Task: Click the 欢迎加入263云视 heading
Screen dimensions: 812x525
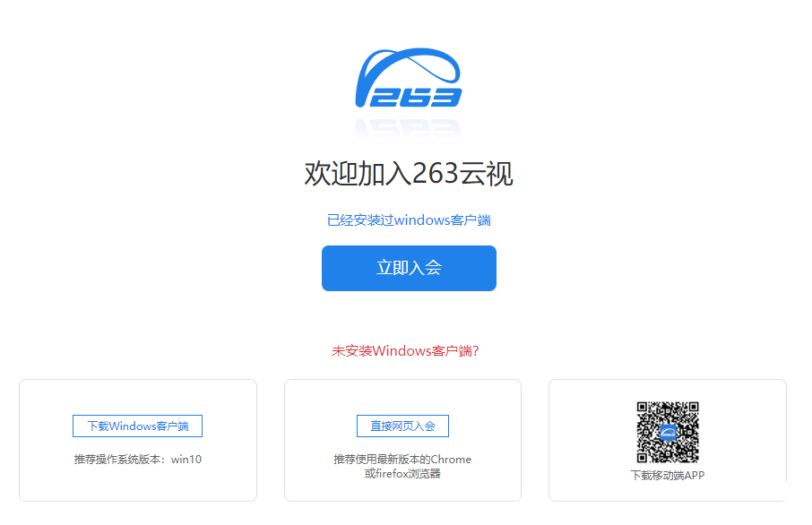Action: pos(409,174)
